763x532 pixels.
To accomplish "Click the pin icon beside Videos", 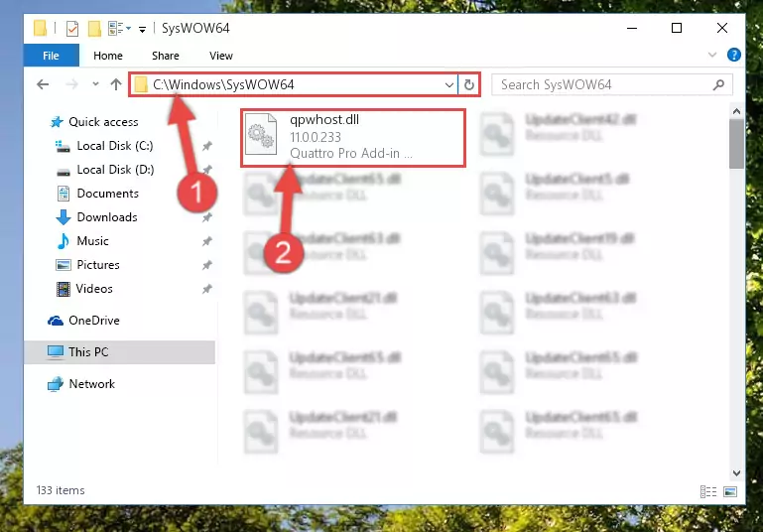I will click(206, 289).
